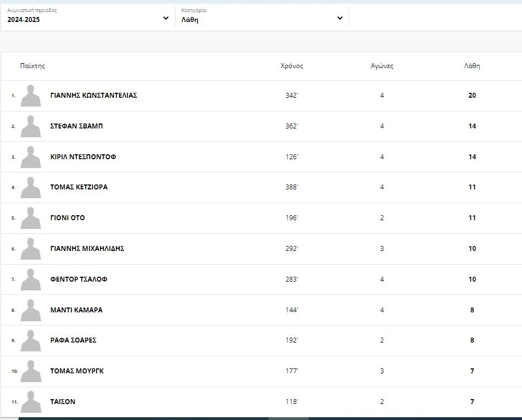The image size is (522, 420).
Task: Click the chevron arrow beside Λάθη
Action: tap(340, 19)
